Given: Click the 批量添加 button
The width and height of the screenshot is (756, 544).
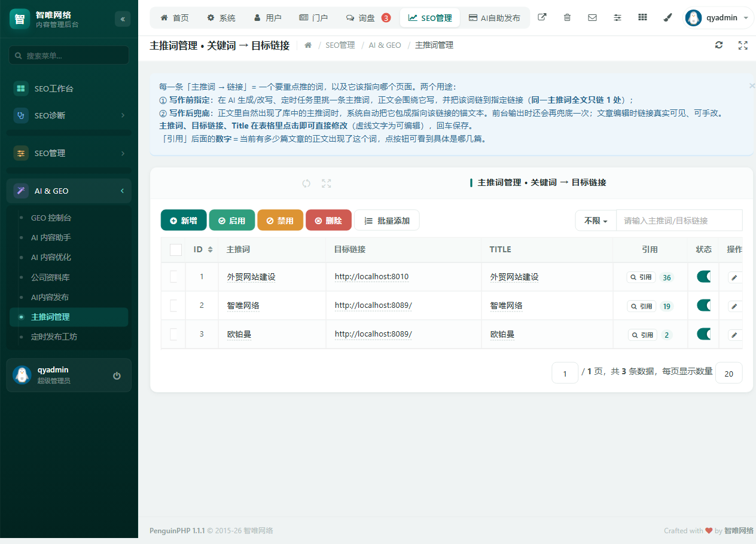Looking at the screenshot, I should click(387, 220).
